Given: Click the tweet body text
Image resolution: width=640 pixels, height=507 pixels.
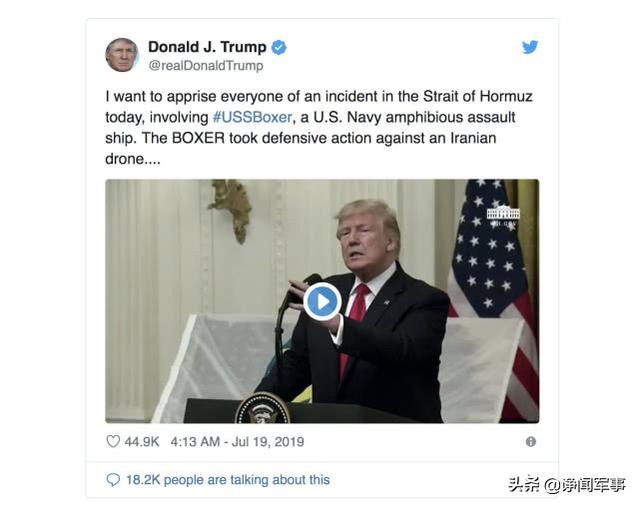Looking at the screenshot, I should (x=319, y=127).
